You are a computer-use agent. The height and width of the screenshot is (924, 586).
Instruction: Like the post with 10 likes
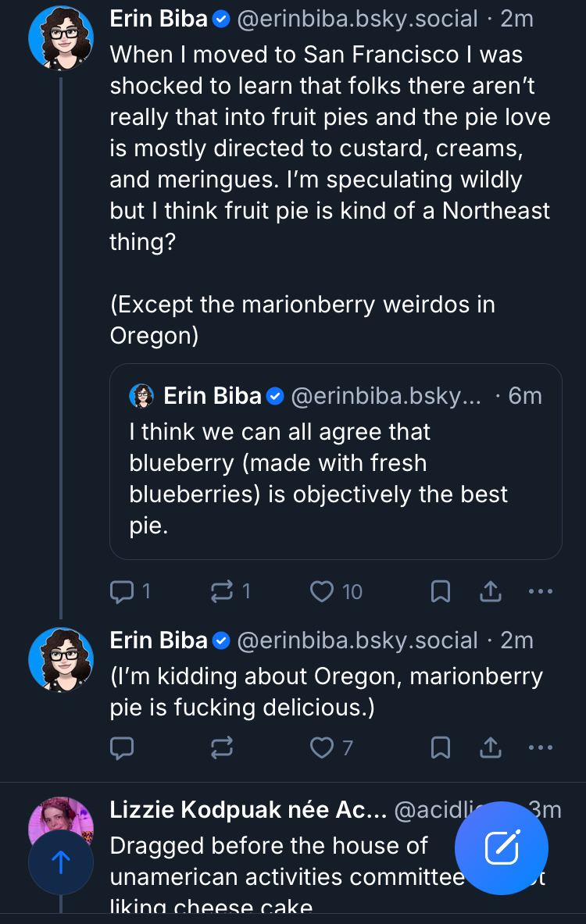click(322, 592)
